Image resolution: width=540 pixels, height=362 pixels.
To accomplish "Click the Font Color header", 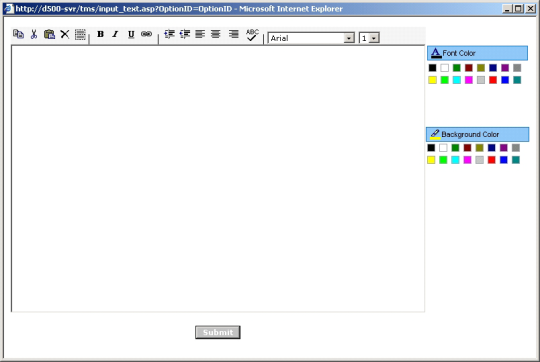I will pyautogui.click(x=477, y=53).
